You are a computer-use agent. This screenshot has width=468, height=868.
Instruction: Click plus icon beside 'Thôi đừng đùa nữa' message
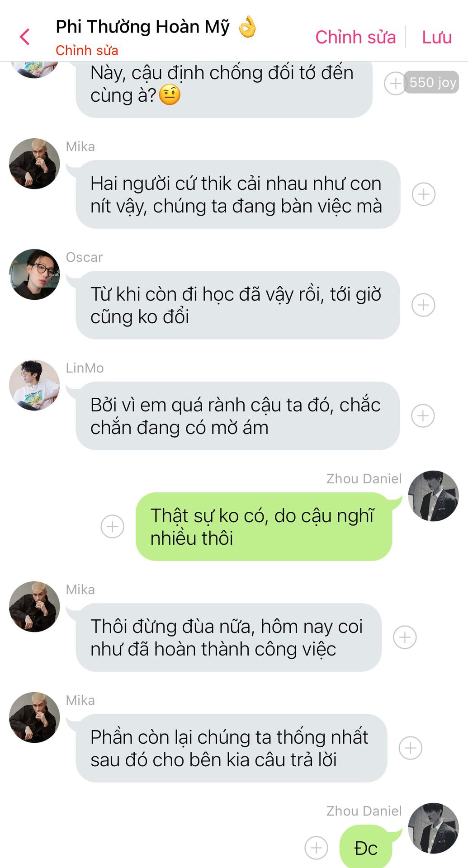tap(405, 637)
